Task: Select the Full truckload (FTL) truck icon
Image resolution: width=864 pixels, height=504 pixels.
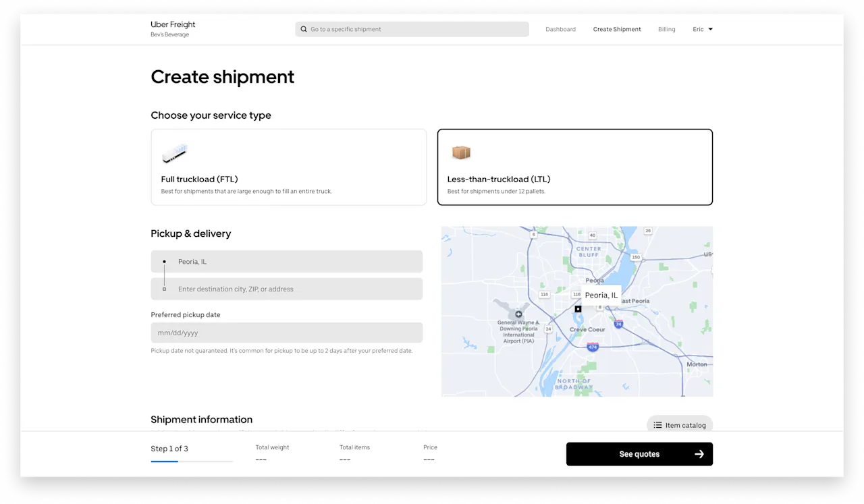Action: coord(174,153)
